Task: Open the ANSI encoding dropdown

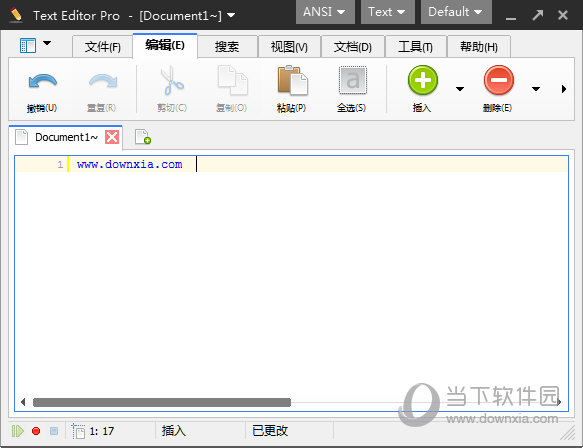Action: point(325,12)
